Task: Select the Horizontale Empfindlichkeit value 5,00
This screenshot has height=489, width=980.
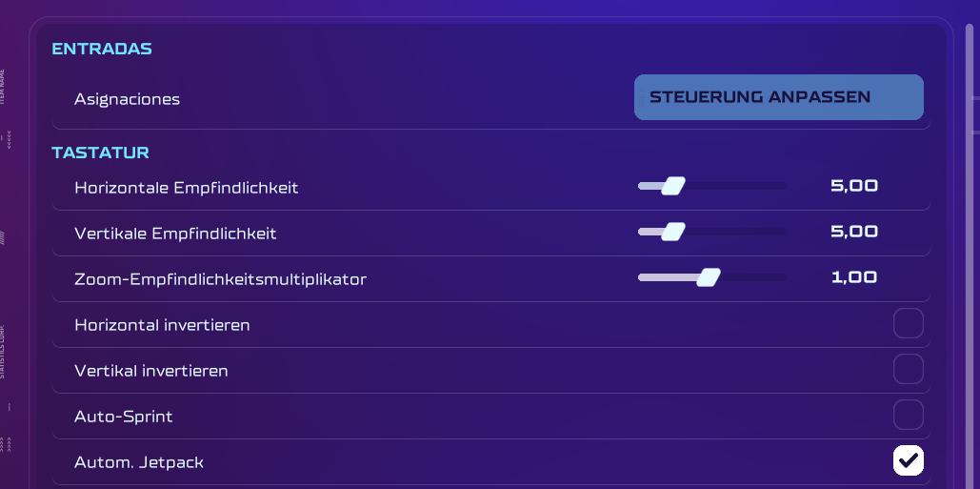Action: coord(853,187)
